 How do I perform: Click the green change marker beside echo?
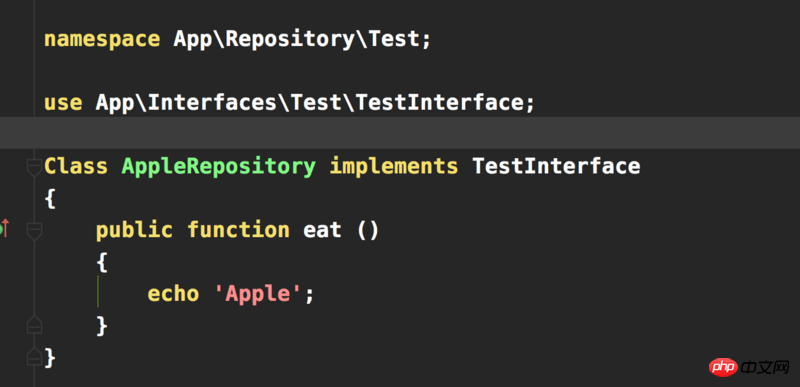coord(97,292)
